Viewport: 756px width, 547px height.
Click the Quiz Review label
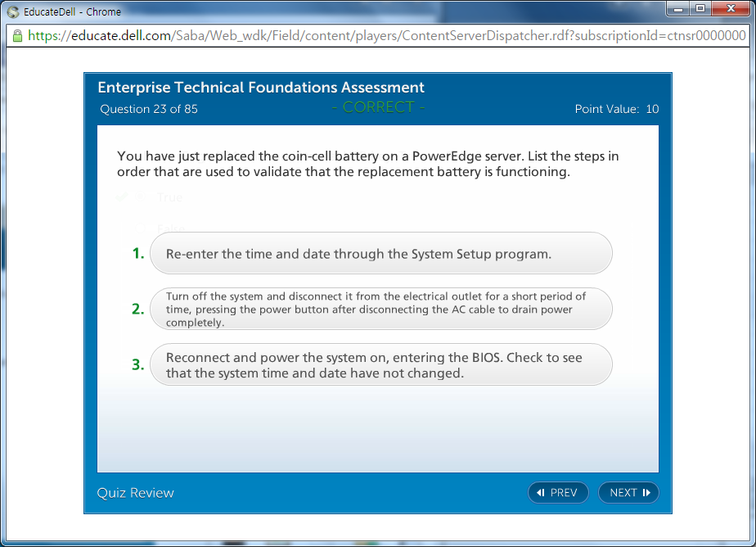click(x=136, y=492)
